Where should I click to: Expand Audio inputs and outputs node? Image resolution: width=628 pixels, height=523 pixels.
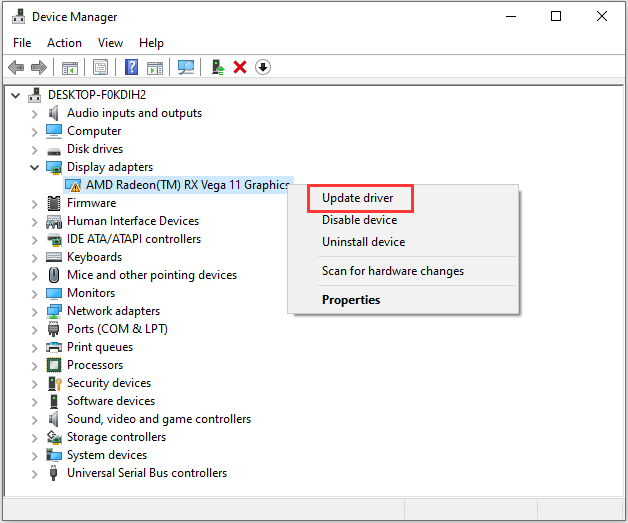(35, 114)
